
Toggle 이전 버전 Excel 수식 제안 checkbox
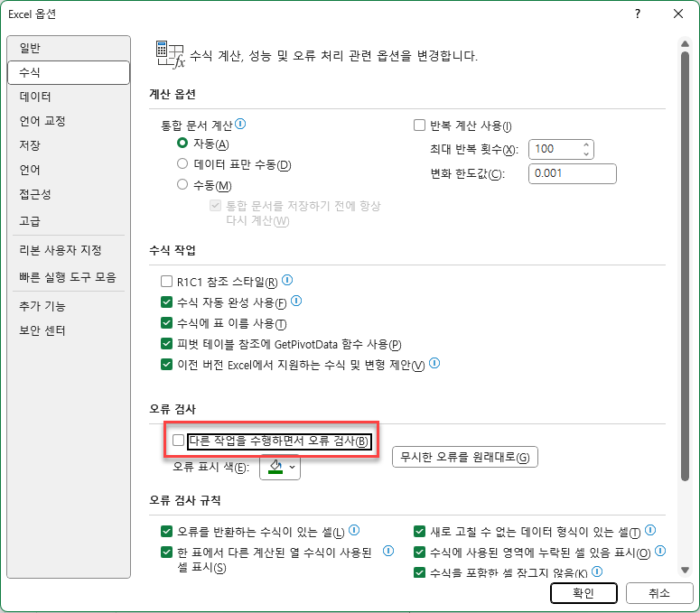click(166, 365)
